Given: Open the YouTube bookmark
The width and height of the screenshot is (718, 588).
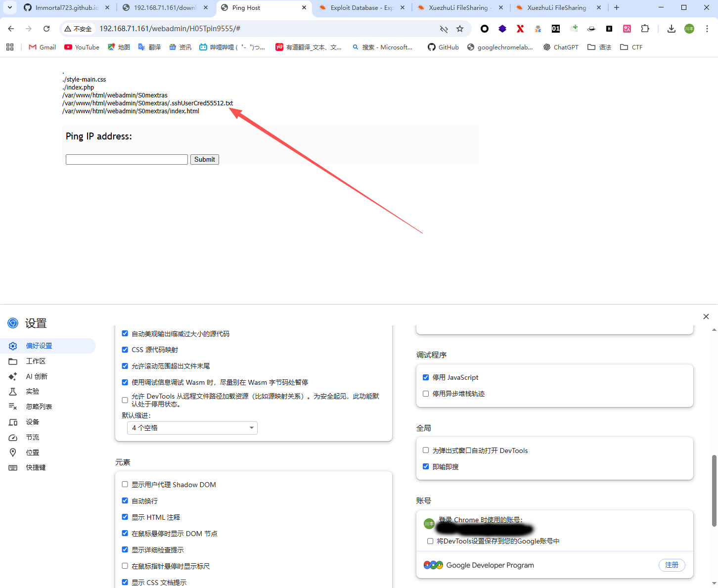Looking at the screenshot, I should coord(82,47).
